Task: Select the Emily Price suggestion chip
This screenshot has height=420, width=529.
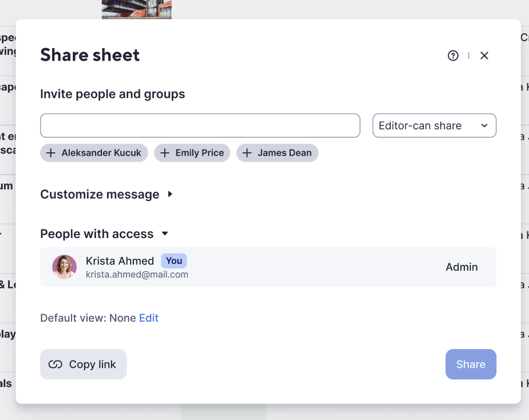Action: pyautogui.click(x=192, y=153)
